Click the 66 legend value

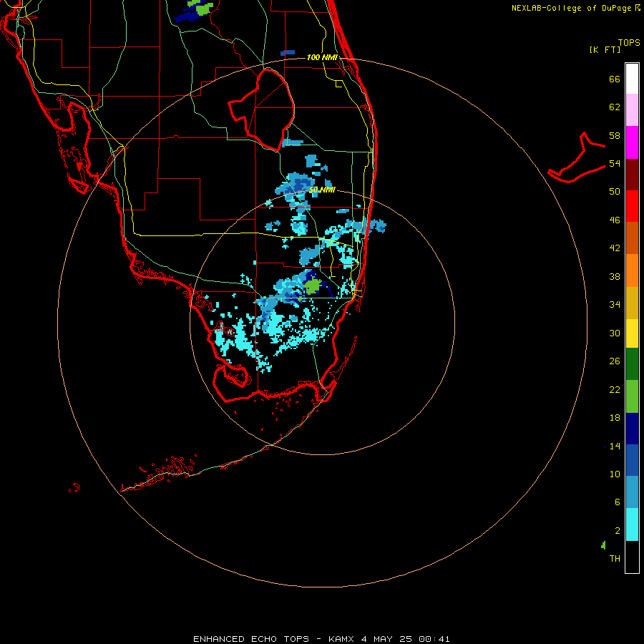[x=615, y=79]
